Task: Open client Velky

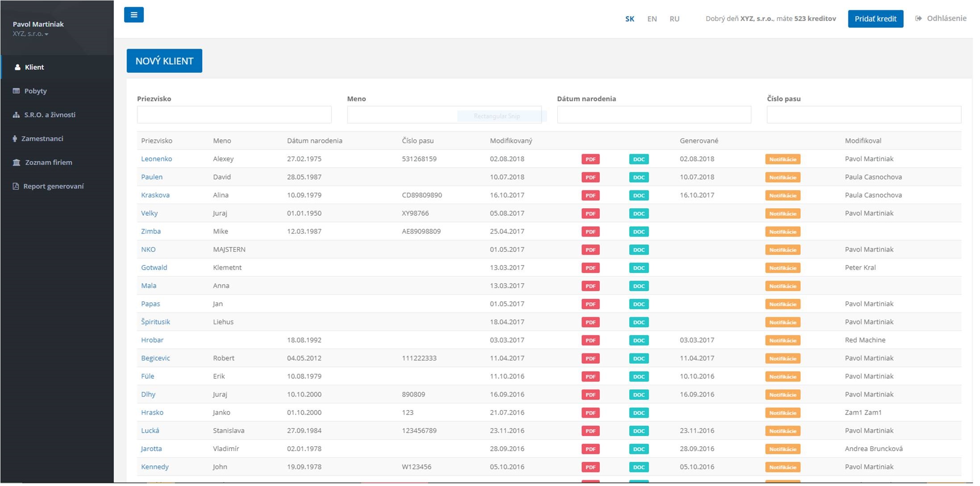Action: click(x=149, y=214)
